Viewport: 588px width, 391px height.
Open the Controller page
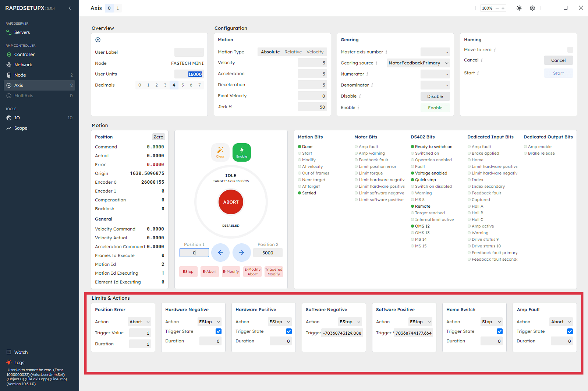(39, 54)
